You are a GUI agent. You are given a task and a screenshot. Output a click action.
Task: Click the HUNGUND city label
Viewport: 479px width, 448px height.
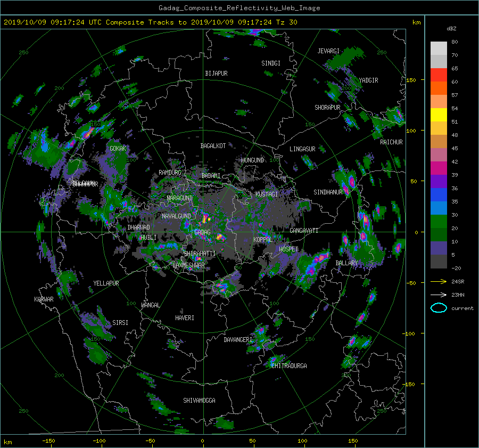(x=252, y=160)
